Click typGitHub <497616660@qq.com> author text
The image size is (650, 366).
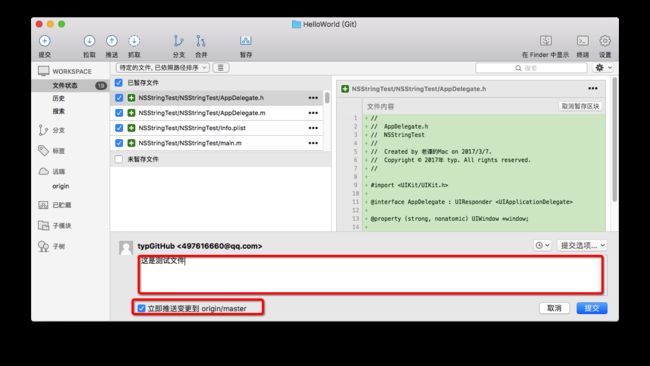pyautogui.click(x=200, y=246)
